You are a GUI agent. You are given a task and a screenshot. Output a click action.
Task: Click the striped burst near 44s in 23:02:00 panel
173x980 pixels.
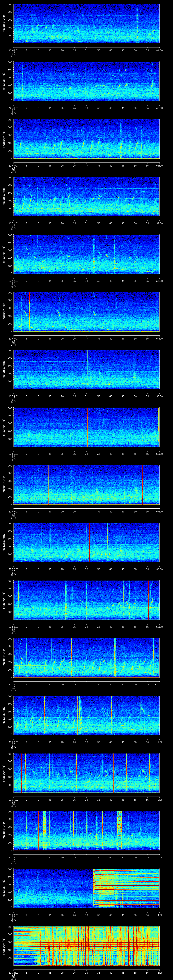click(120, 830)
